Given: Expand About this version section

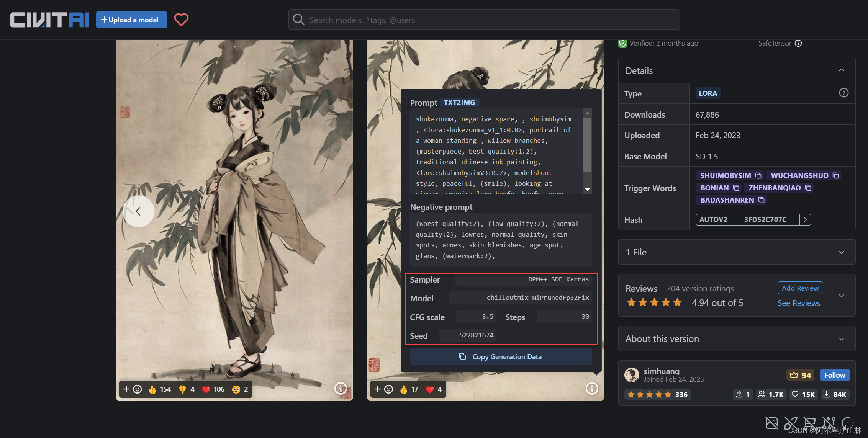Looking at the screenshot, I should (841, 339).
